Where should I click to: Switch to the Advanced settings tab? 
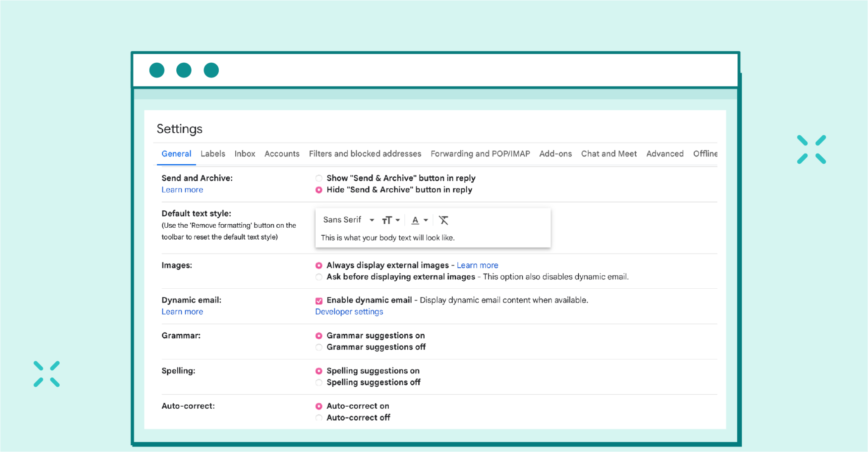[665, 153]
